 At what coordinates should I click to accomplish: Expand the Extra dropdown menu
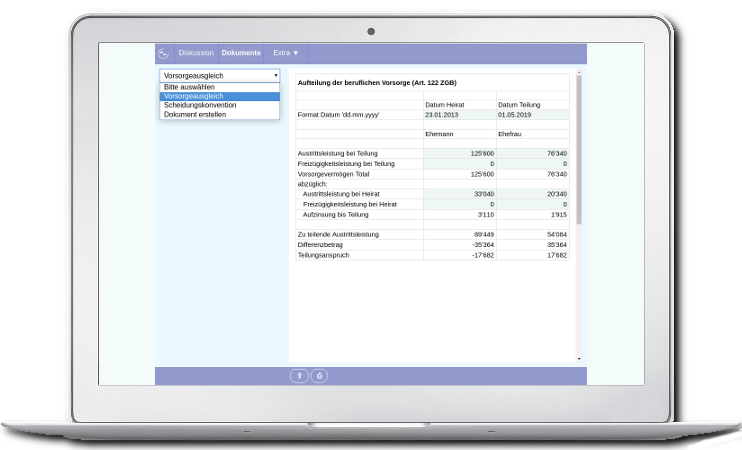click(x=286, y=53)
